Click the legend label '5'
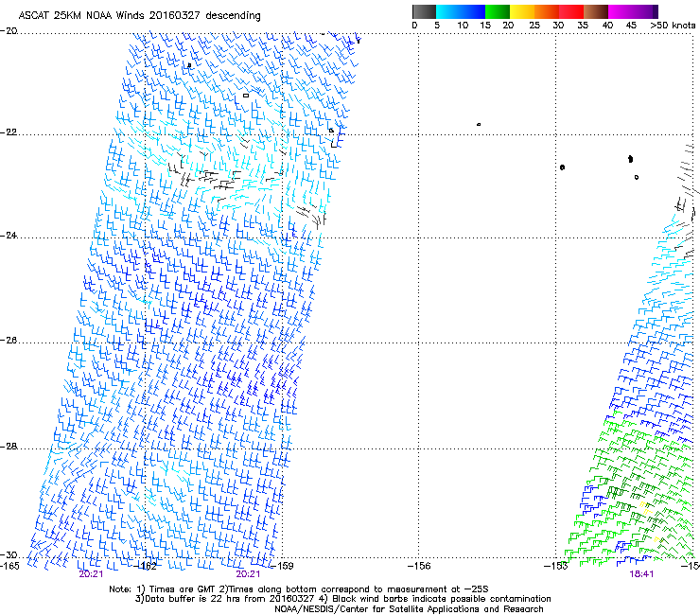This screenshot has width=700, height=615. point(437,26)
